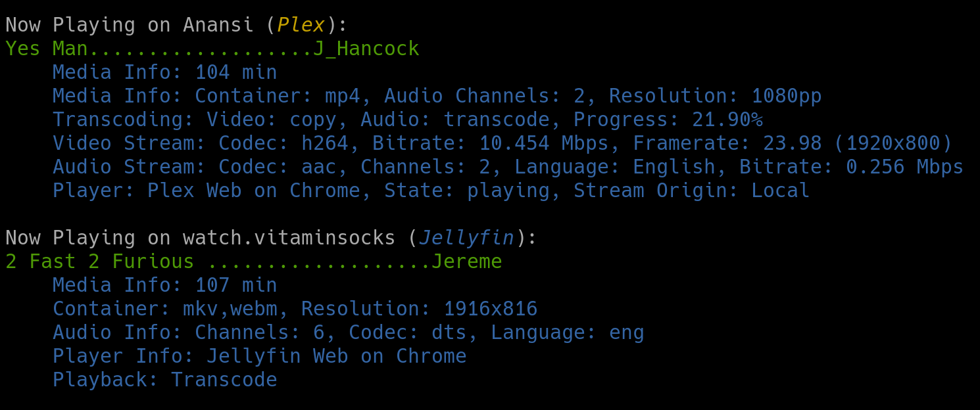Click the "Jereme" username

pyautogui.click(x=466, y=262)
